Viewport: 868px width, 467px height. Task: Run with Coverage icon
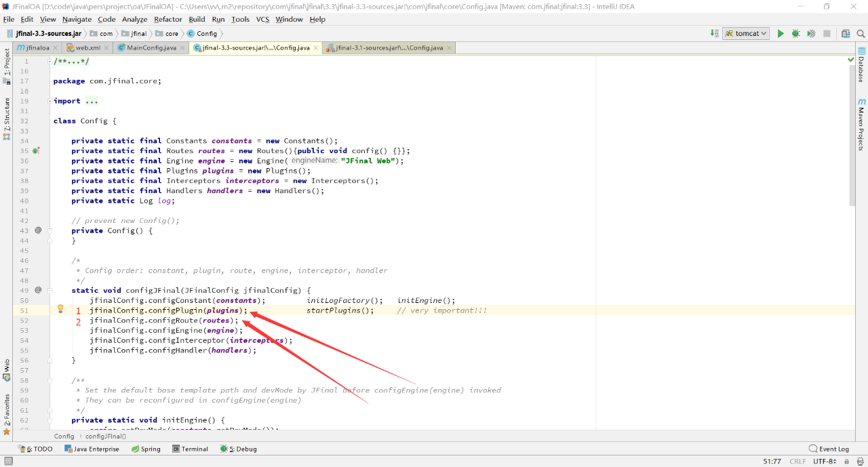[x=811, y=33]
